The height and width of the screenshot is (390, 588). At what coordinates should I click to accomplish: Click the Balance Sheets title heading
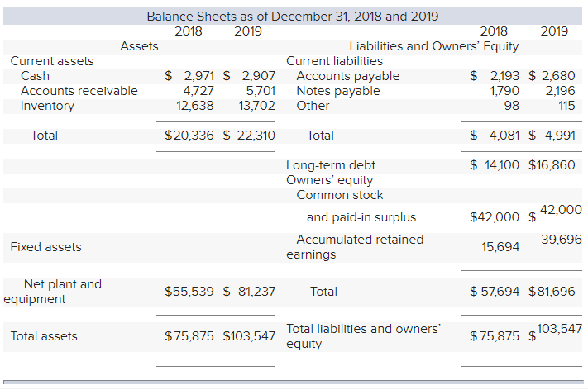292,17
